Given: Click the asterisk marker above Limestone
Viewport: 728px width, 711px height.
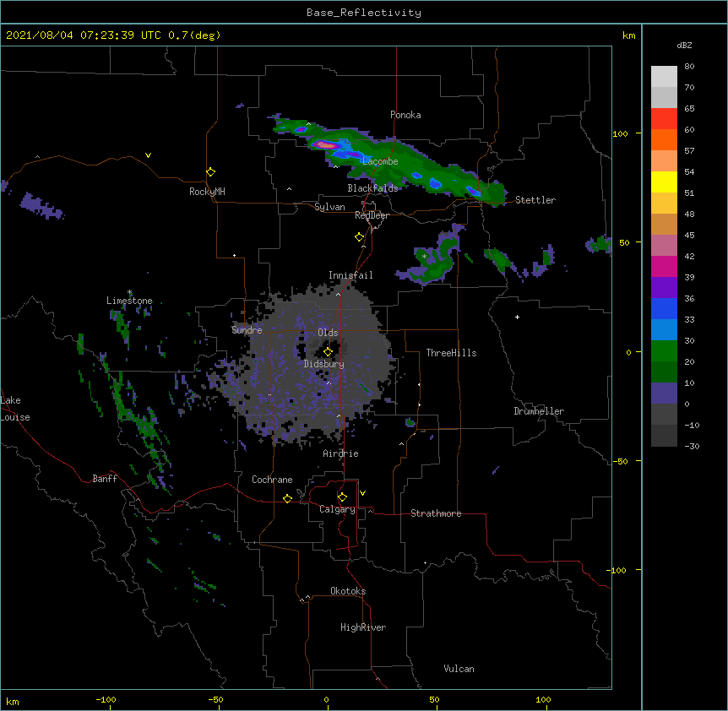Looking at the screenshot, I should (129, 292).
